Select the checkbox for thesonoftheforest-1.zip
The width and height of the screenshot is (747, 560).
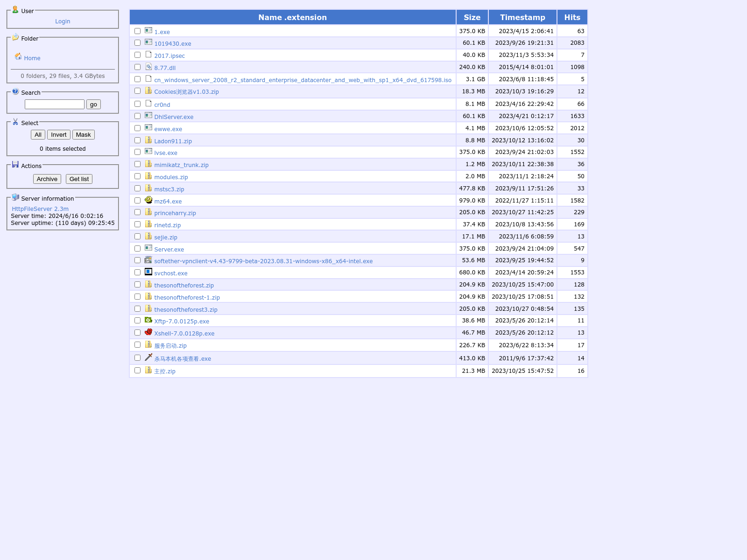point(137,296)
